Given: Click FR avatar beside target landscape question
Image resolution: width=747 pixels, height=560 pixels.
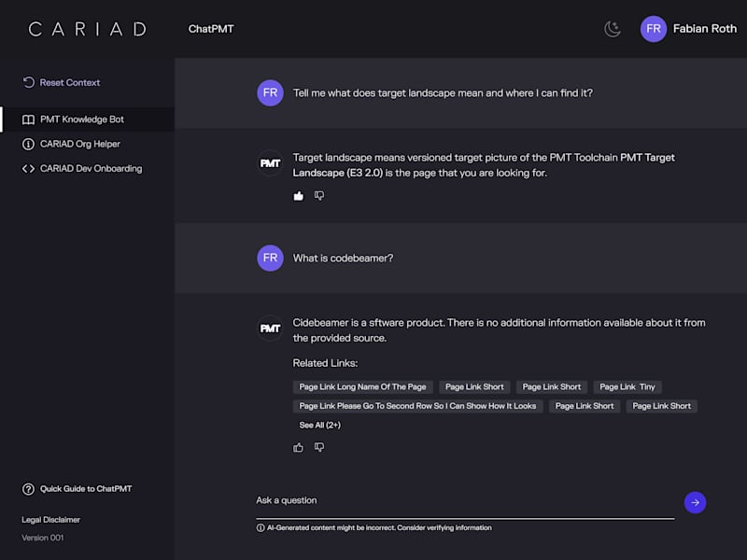Looking at the screenshot, I should (x=270, y=92).
